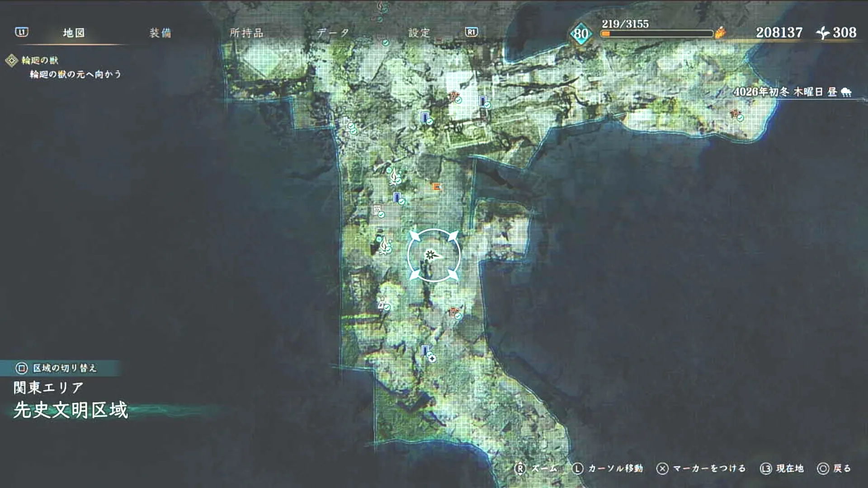Click the L1 shoulder button icon
Image resolution: width=868 pixels, height=488 pixels.
(21, 32)
